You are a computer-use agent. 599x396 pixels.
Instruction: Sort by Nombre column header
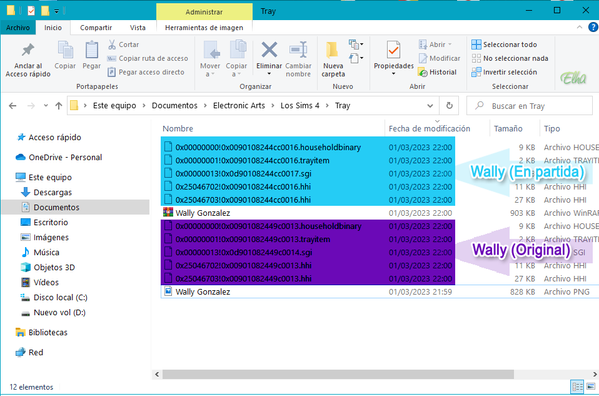click(178, 129)
